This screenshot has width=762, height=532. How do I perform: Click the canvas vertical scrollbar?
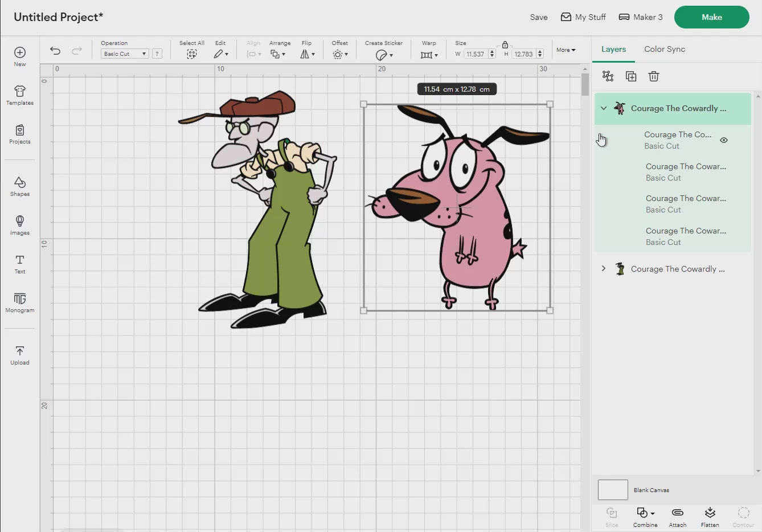click(x=585, y=85)
